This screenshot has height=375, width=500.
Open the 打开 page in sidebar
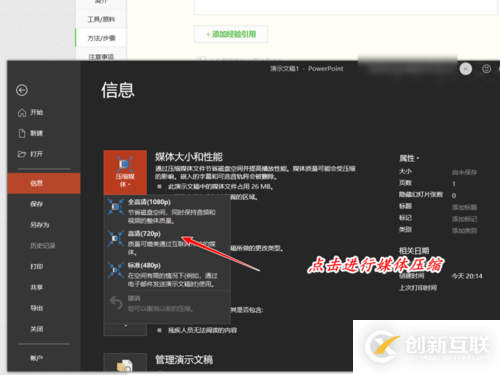pos(30,154)
